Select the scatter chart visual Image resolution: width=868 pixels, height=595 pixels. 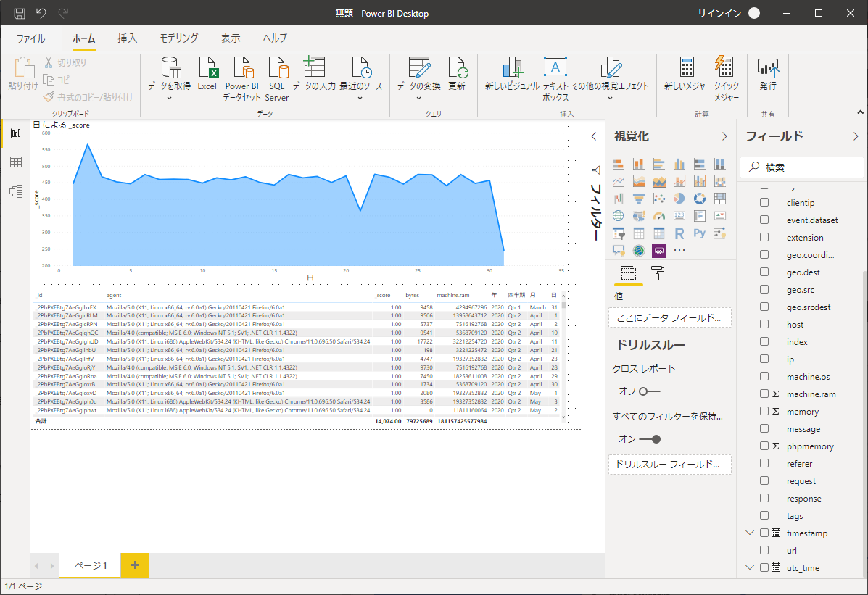point(658,198)
